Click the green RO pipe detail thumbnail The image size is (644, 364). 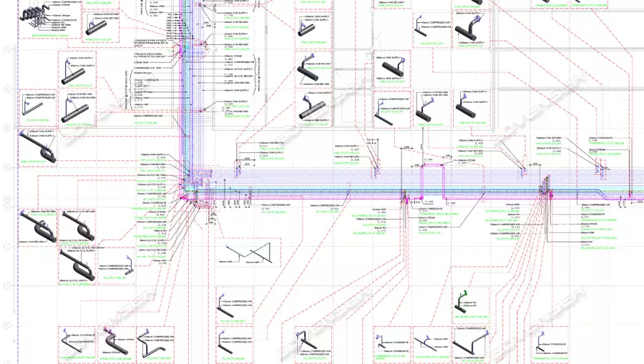[472, 305]
